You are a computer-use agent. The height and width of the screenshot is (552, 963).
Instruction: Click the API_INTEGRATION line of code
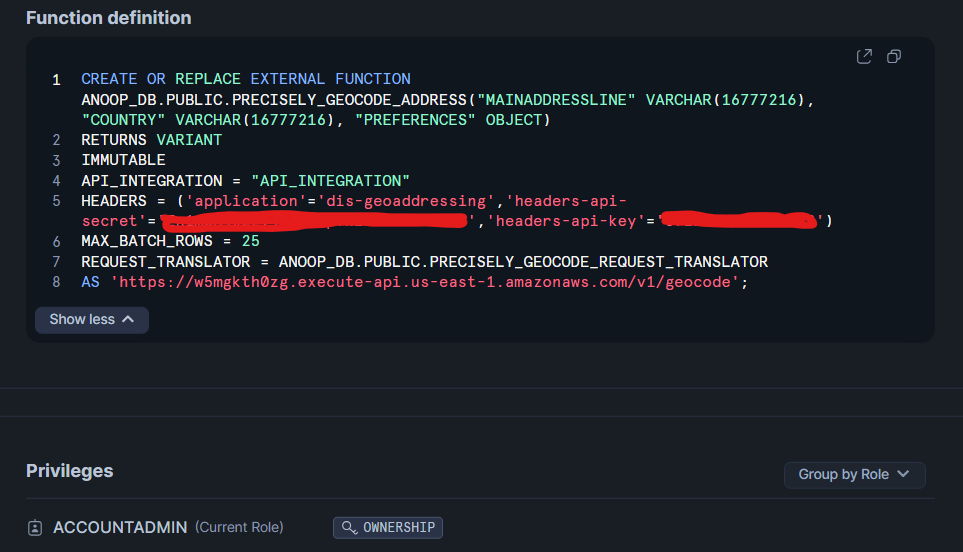point(245,181)
